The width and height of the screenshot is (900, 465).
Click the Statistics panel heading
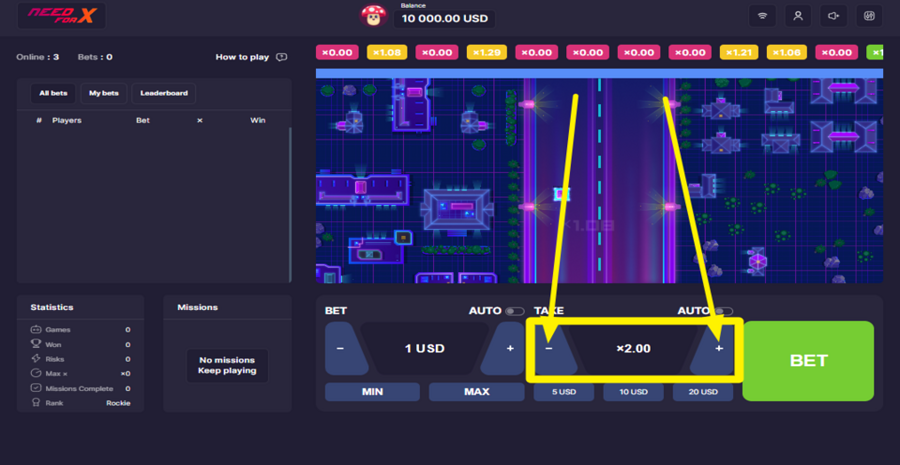[x=52, y=307]
